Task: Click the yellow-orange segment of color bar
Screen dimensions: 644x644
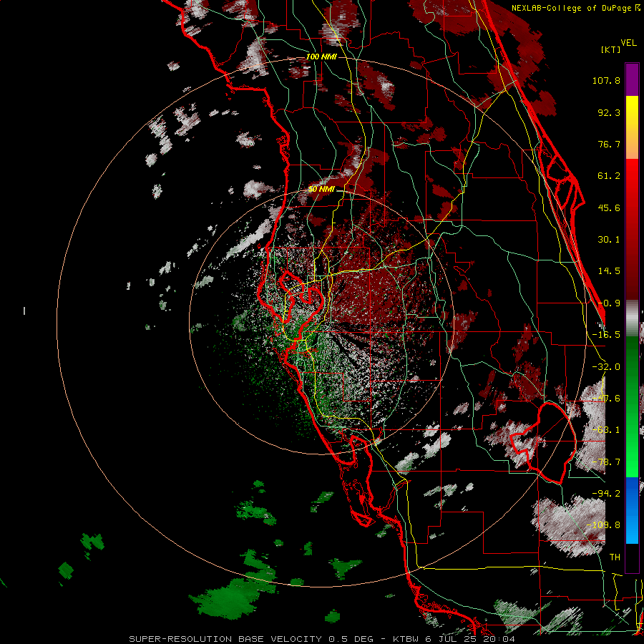Action: click(632, 127)
